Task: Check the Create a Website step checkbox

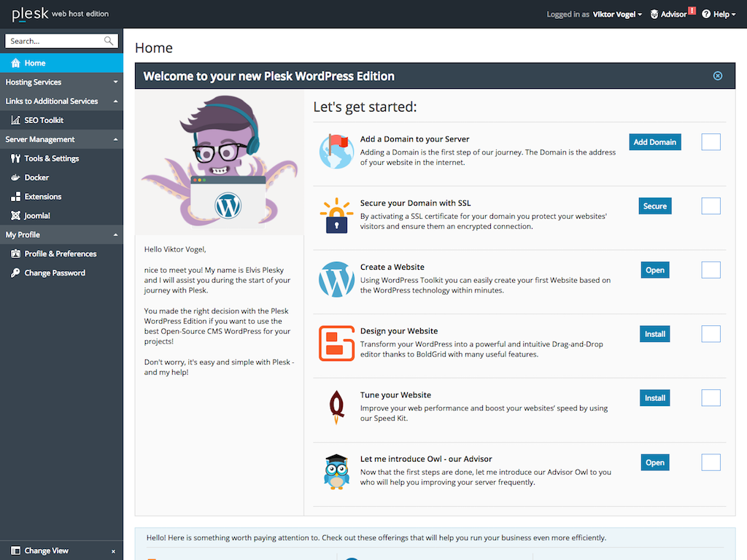Action: 711,270
